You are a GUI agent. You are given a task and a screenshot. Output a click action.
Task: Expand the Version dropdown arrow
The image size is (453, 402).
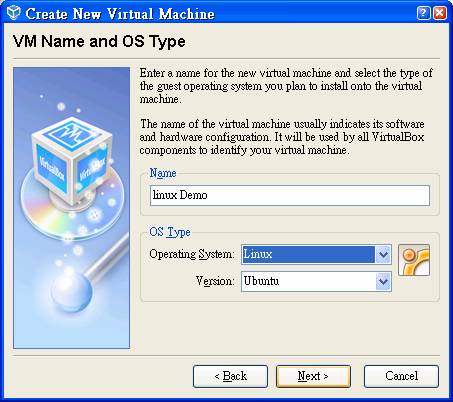(x=383, y=282)
